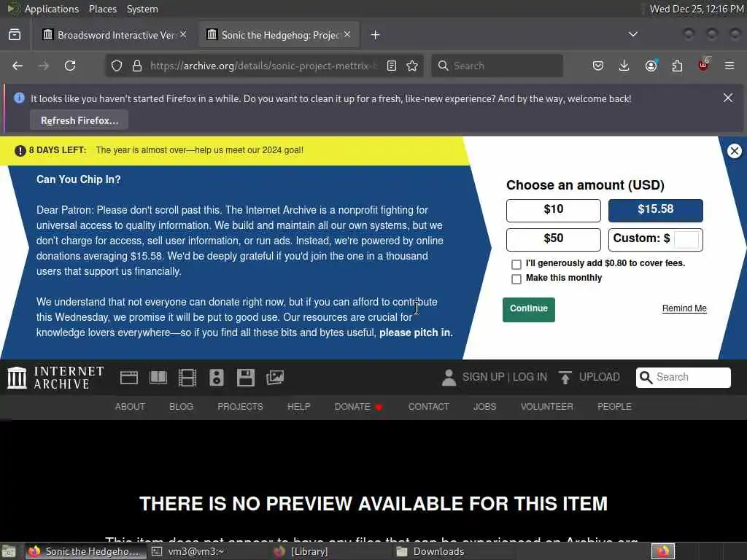Open the uBlock Origin extension icon
747x560 pixels.
click(x=703, y=65)
